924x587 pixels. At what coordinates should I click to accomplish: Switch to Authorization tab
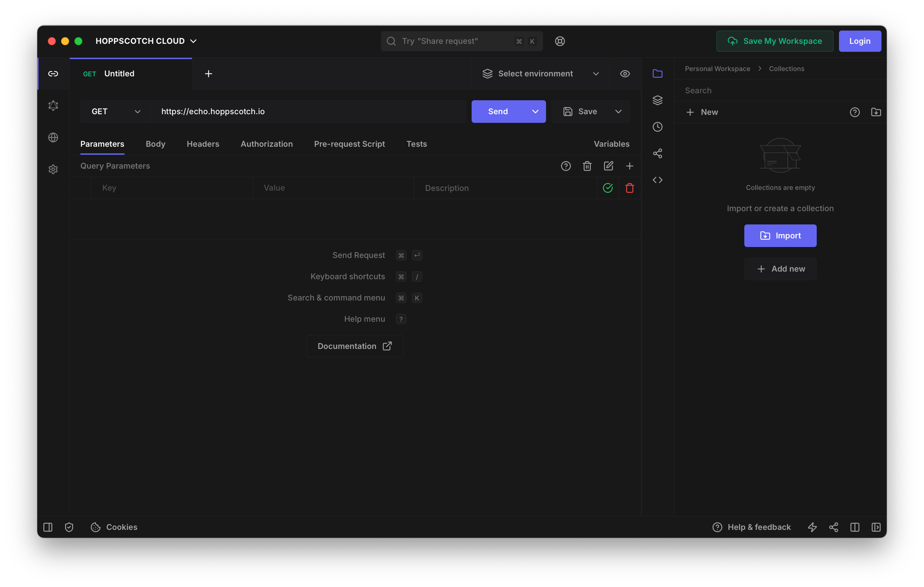[x=266, y=144]
